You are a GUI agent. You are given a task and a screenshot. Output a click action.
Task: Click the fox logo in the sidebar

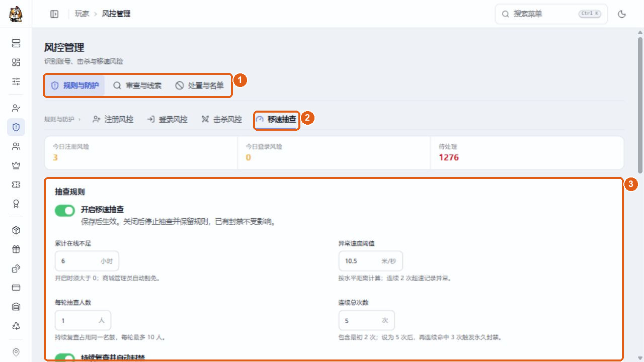[x=16, y=14]
